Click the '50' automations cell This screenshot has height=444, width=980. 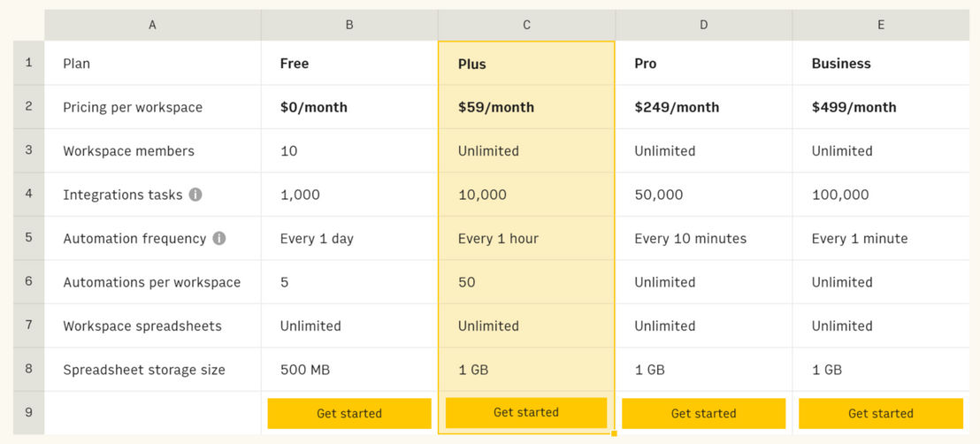click(x=526, y=282)
